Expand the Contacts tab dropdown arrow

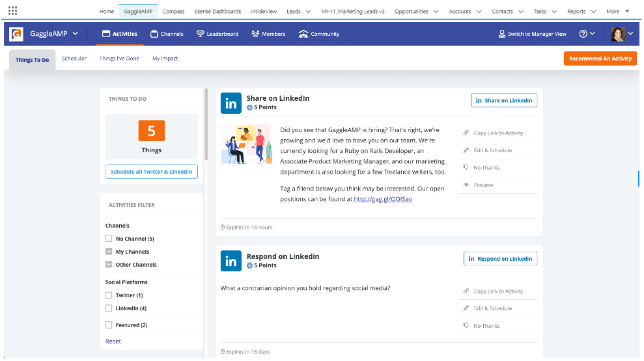(521, 12)
